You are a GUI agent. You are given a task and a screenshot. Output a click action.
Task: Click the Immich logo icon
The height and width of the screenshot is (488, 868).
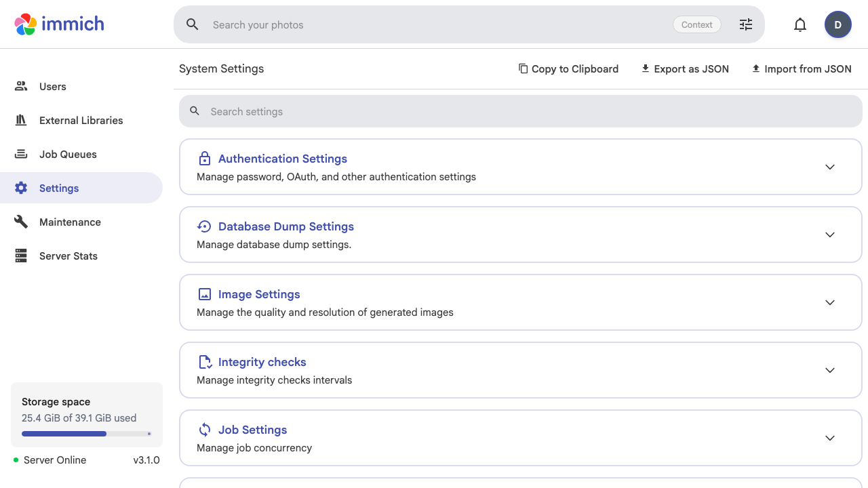(26, 24)
